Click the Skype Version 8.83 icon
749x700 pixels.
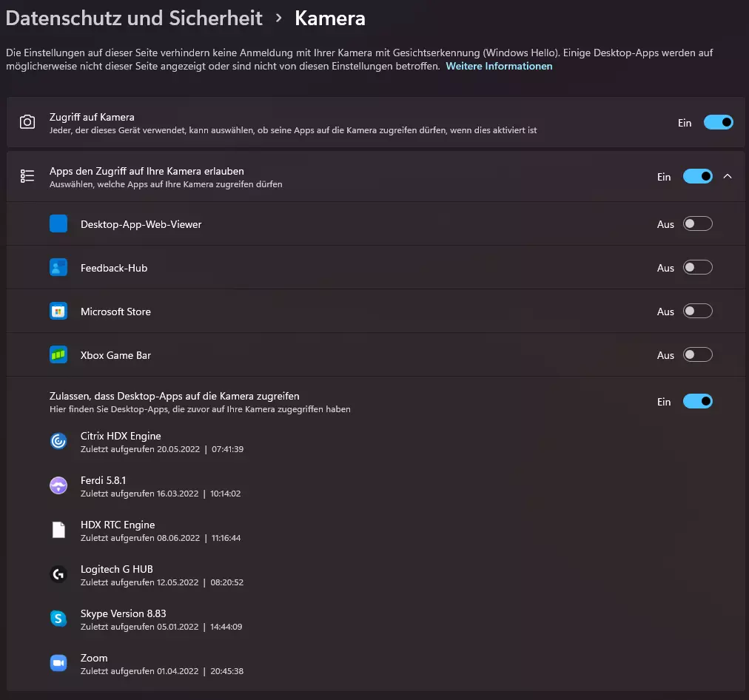coord(58,619)
